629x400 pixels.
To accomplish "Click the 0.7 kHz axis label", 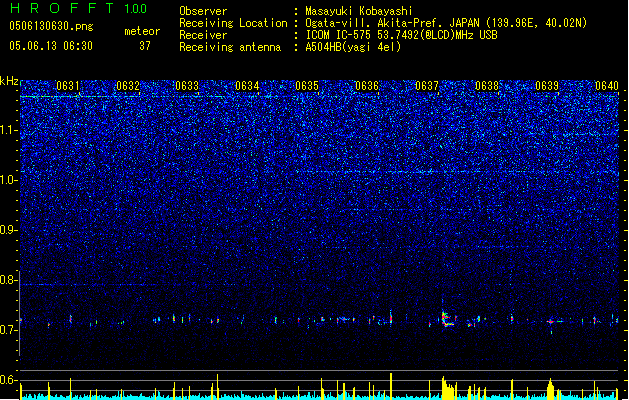I will (9, 330).
